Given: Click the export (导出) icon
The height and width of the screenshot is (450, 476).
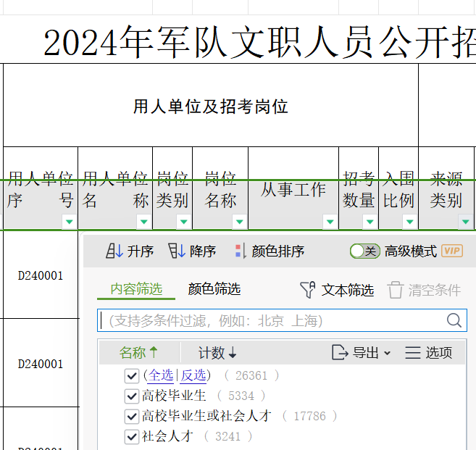Looking at the screenshot, I should [340, 353].
